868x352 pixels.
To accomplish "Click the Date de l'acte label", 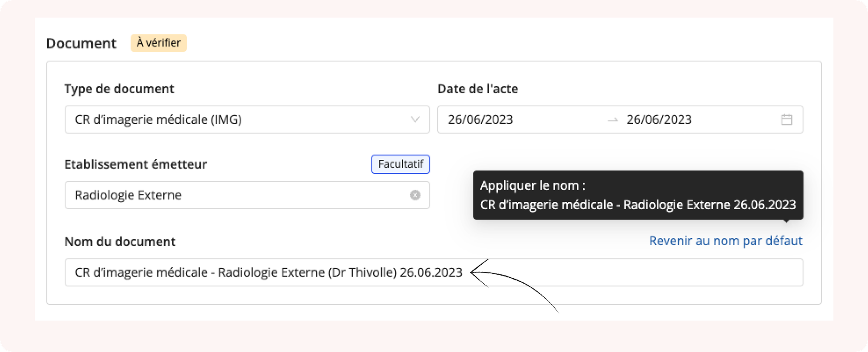I will point(478,89).
